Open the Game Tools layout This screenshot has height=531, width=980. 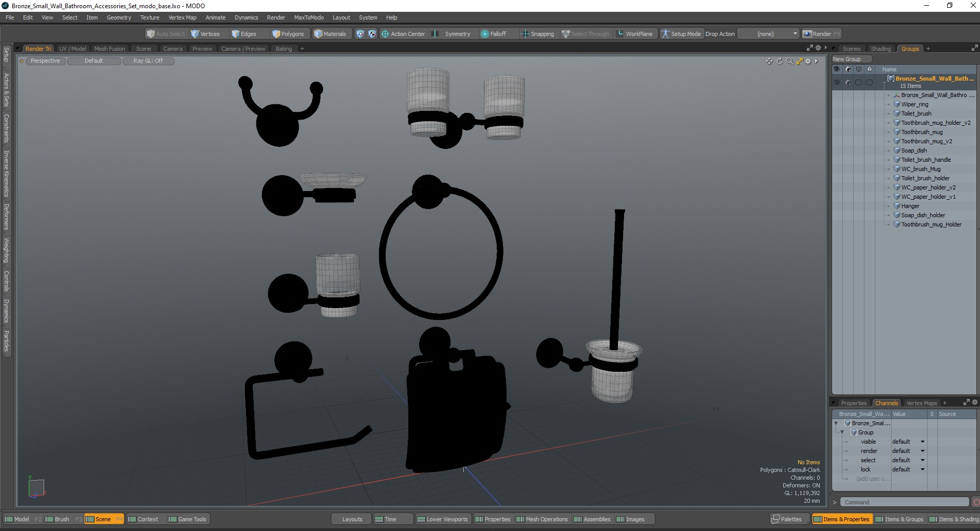coord(187,519)
